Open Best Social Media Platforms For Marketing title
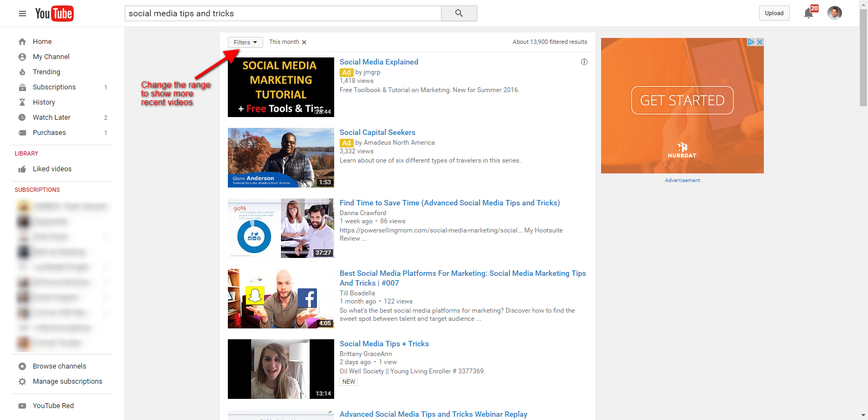The height and width of the screenshot is (420, 868). pyautogui.click(x=463, y=278)
